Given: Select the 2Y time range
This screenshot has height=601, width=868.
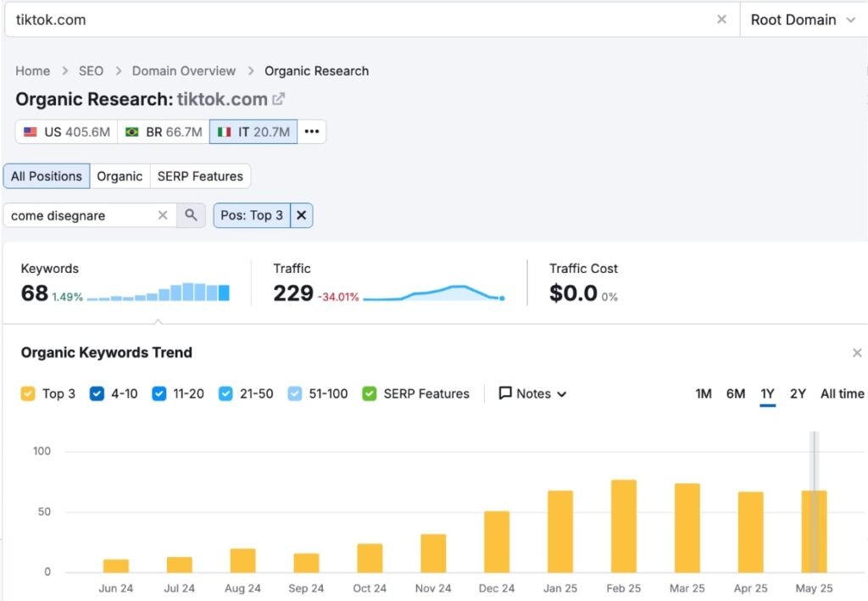Looking at the screenshot, I should (x=798, y=393).
